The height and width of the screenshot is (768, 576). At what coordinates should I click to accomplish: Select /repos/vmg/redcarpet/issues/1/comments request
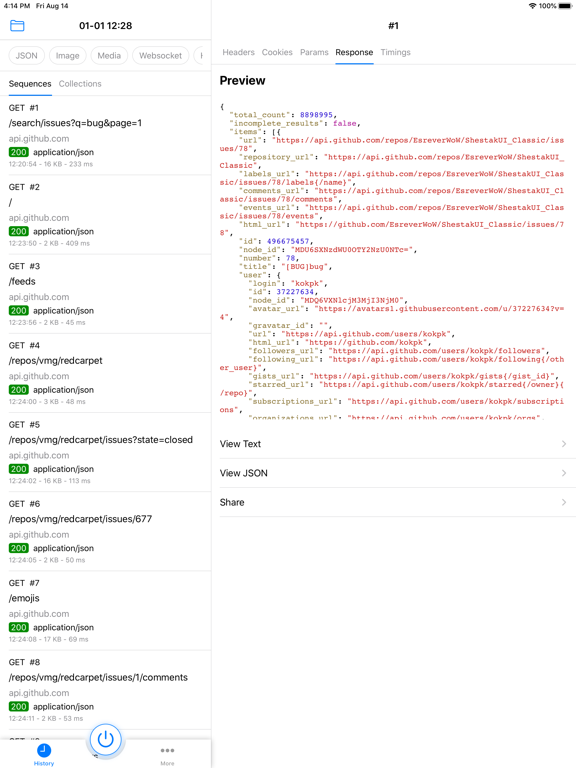tap(105, 690)
